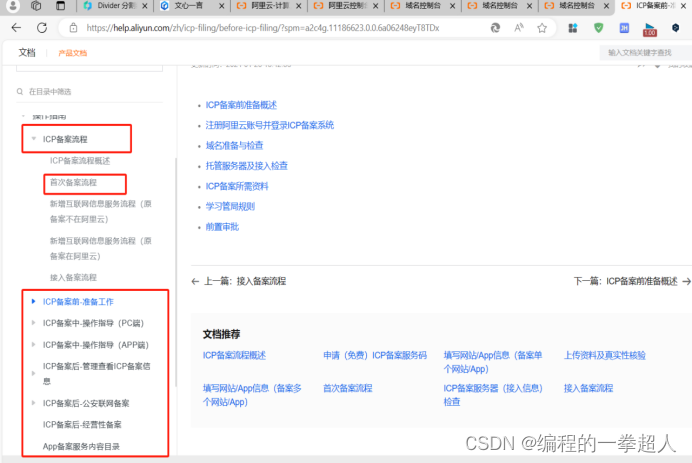Open the 产品文档 link in header
This screenshot has width=692, height=463.
click(73, 53)
